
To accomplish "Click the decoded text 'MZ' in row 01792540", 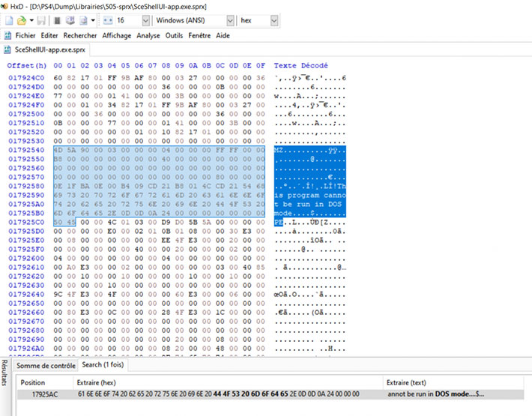I will (x=279, y=150).
